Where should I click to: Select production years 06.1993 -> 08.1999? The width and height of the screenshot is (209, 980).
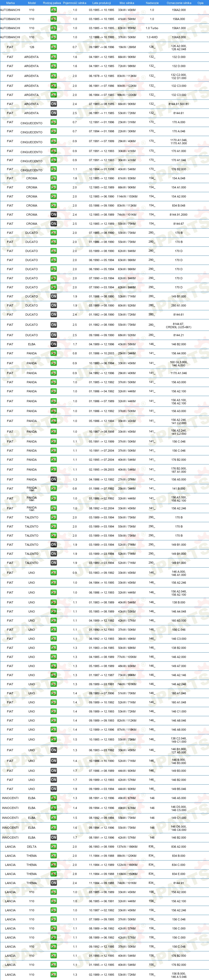102,846
